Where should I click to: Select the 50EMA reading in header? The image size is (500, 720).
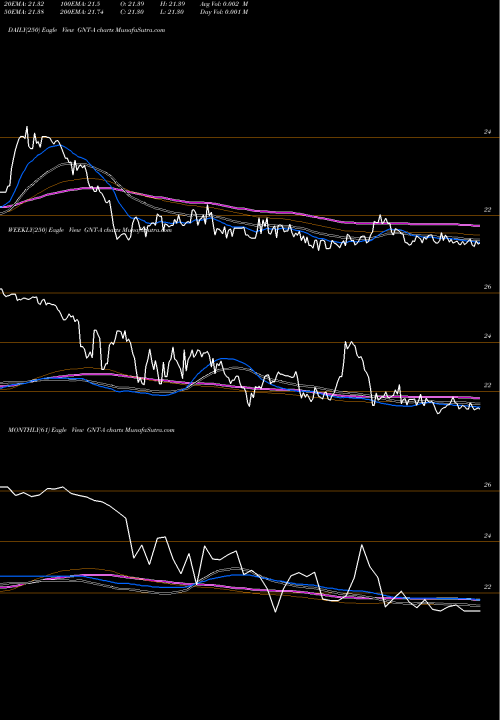[24, 12]
